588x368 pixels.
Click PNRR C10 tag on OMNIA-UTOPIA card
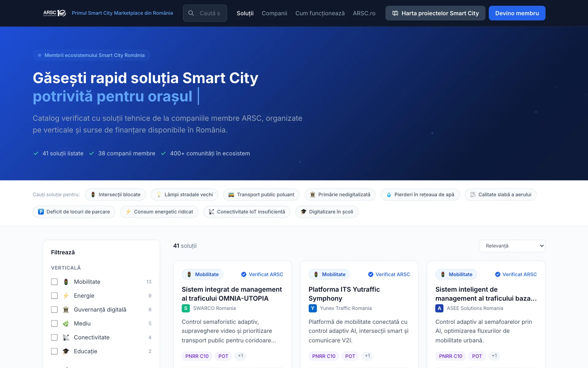[x=197, y=356]
